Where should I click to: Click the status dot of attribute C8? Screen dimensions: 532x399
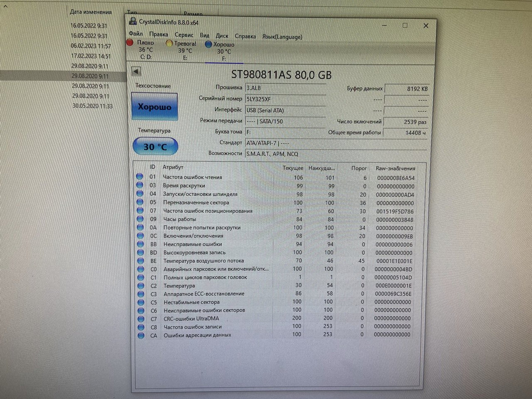coord(141,327)
